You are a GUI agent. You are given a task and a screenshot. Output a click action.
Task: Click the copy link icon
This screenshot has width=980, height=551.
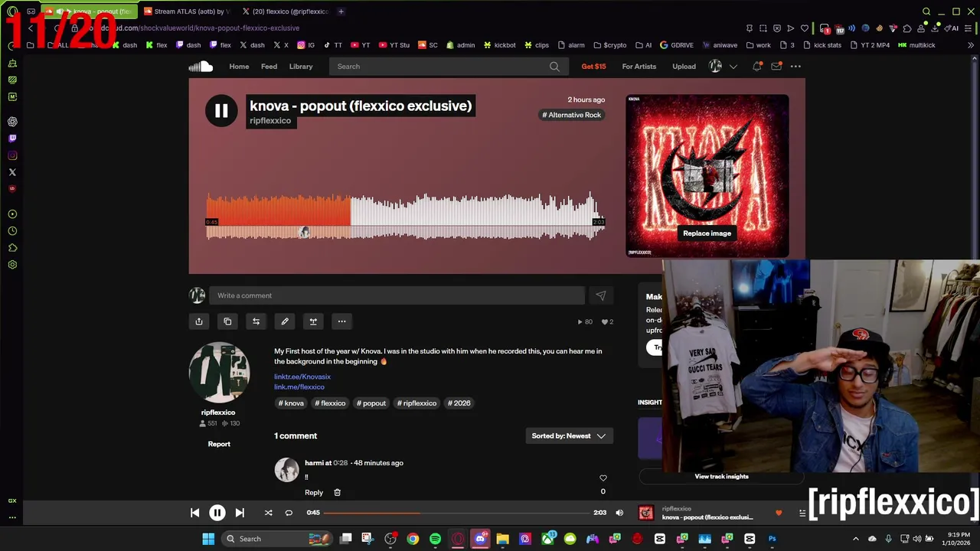point(227,321)
